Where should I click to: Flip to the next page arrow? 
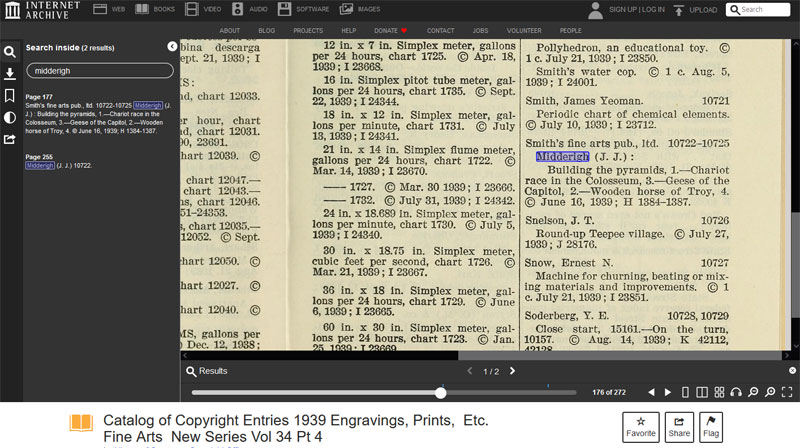pos(669,392)
